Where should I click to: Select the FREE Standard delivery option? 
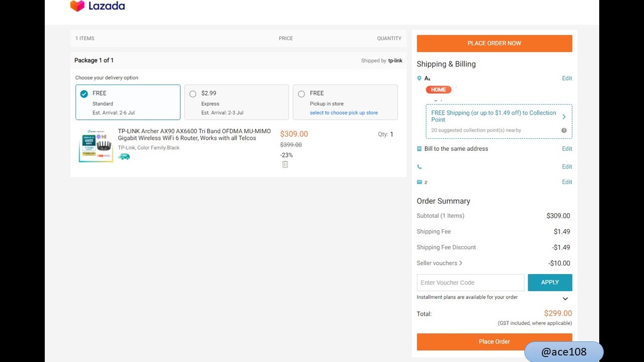(x=128, y=102)
